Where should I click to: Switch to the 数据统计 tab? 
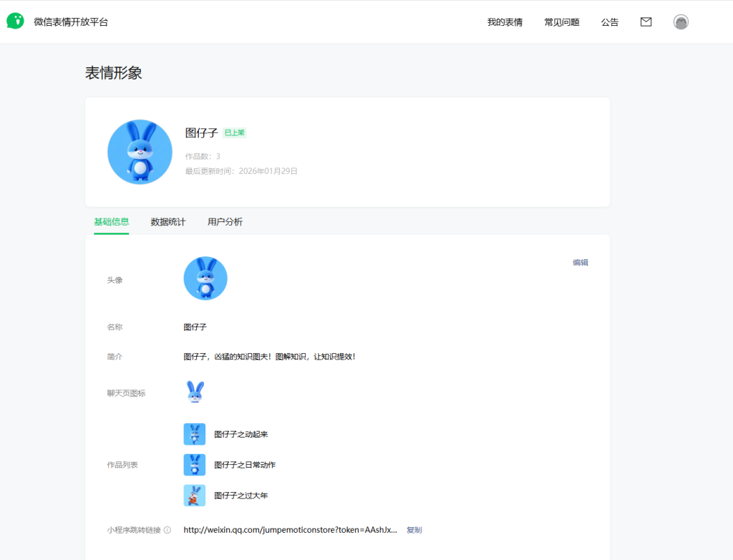coord(168,222)
